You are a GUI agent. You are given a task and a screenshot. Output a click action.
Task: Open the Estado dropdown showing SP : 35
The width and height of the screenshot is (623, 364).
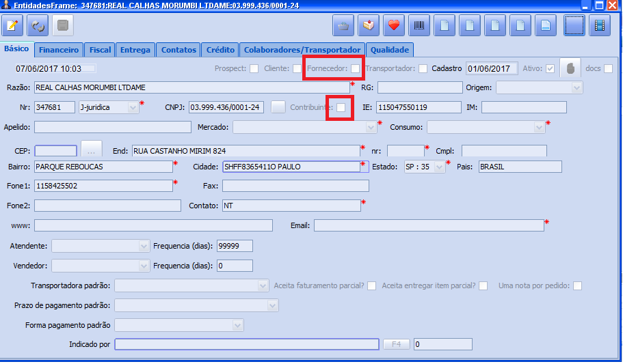438,167
